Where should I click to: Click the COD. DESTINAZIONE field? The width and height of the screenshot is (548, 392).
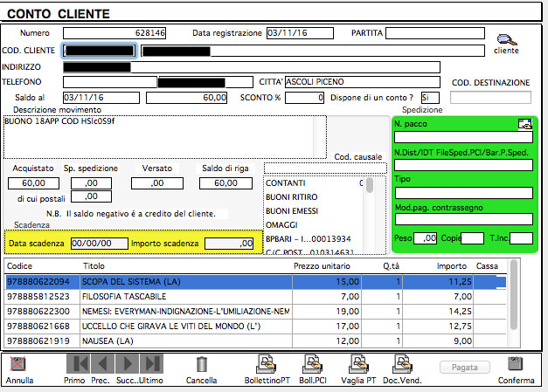[490, 98]
